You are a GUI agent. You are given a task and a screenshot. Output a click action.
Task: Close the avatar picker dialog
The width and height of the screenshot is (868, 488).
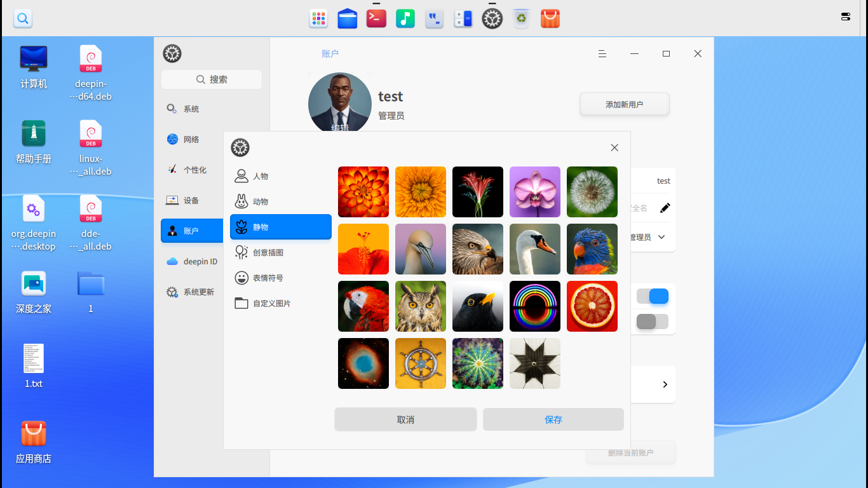tap(614, 147)
